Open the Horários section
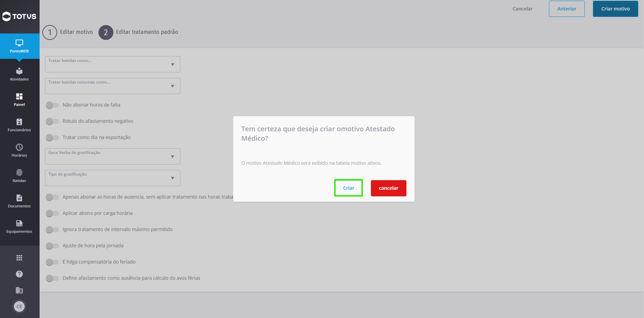 [19, 151]
